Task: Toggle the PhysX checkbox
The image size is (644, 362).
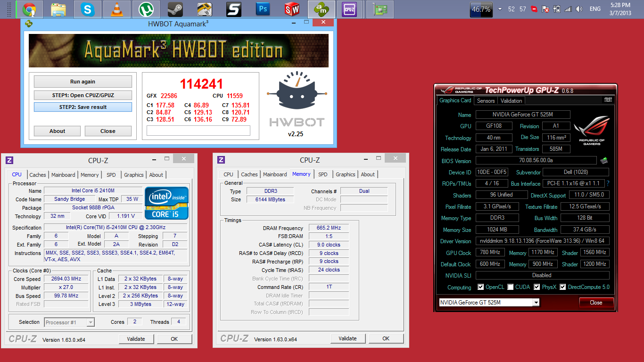Action: tap(537, 287)
